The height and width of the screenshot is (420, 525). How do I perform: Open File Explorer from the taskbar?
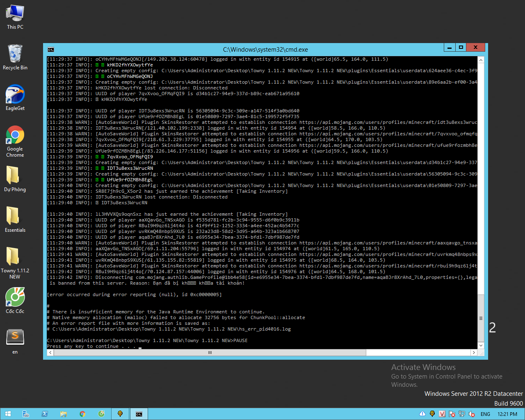(x=64, y=414)
